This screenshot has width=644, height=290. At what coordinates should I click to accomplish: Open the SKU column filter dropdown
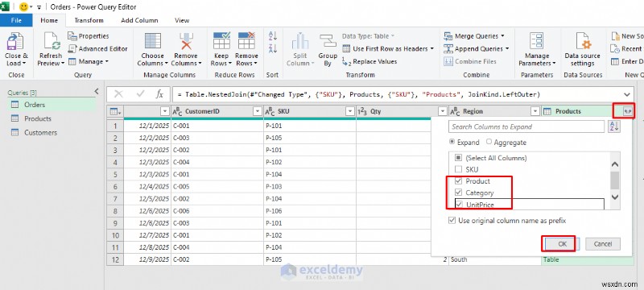pos(350,111)
